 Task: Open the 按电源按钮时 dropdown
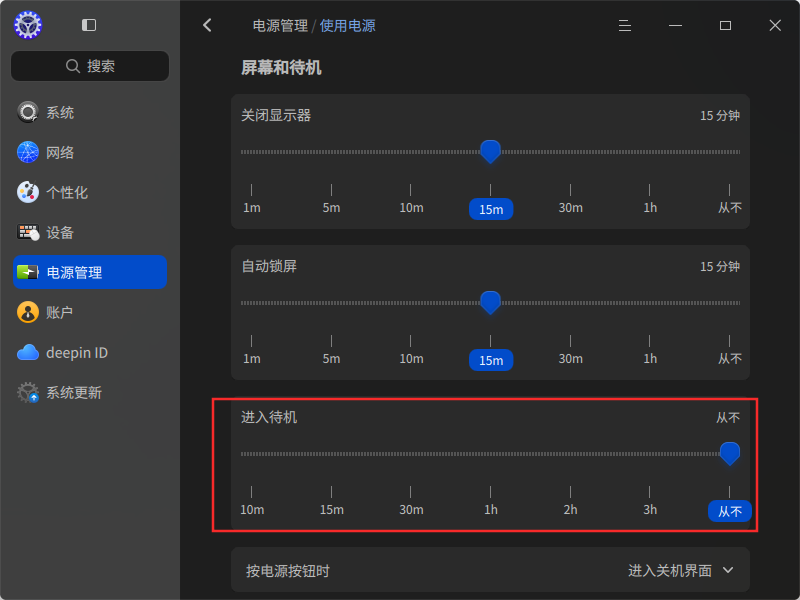[681, 570]
